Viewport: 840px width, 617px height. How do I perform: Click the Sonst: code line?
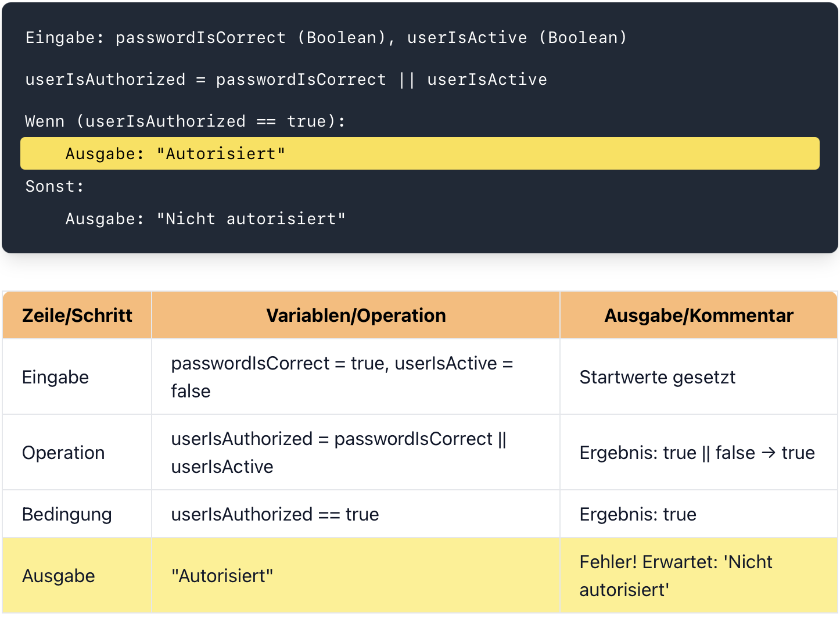pos(55,186)
